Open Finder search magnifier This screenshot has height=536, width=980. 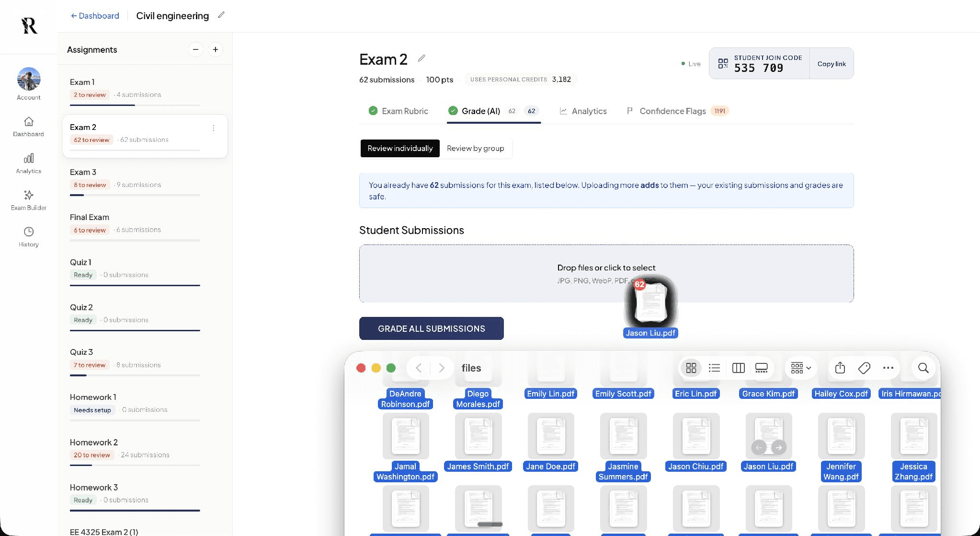pyautogui.click(x=923, y=368)
